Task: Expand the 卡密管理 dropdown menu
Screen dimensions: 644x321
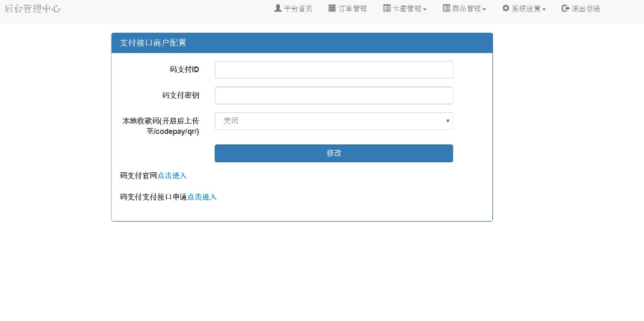Action: tap(405, 9)
